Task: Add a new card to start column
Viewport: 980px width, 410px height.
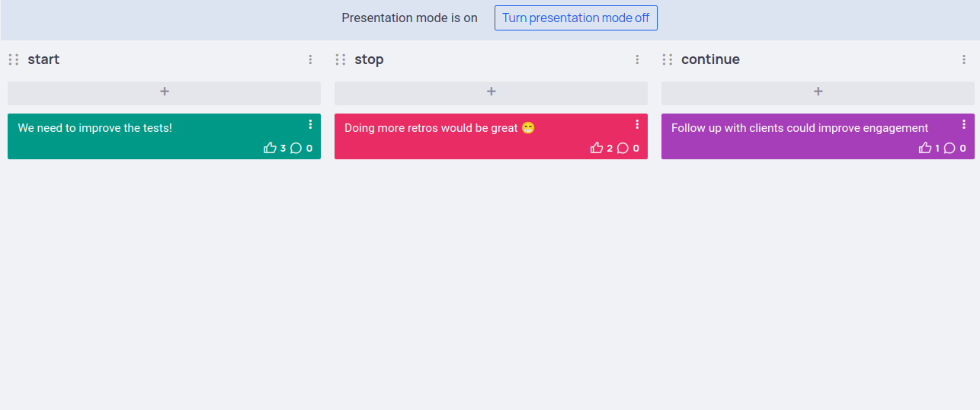Action: pyautogui.click(x=164, y=92)
